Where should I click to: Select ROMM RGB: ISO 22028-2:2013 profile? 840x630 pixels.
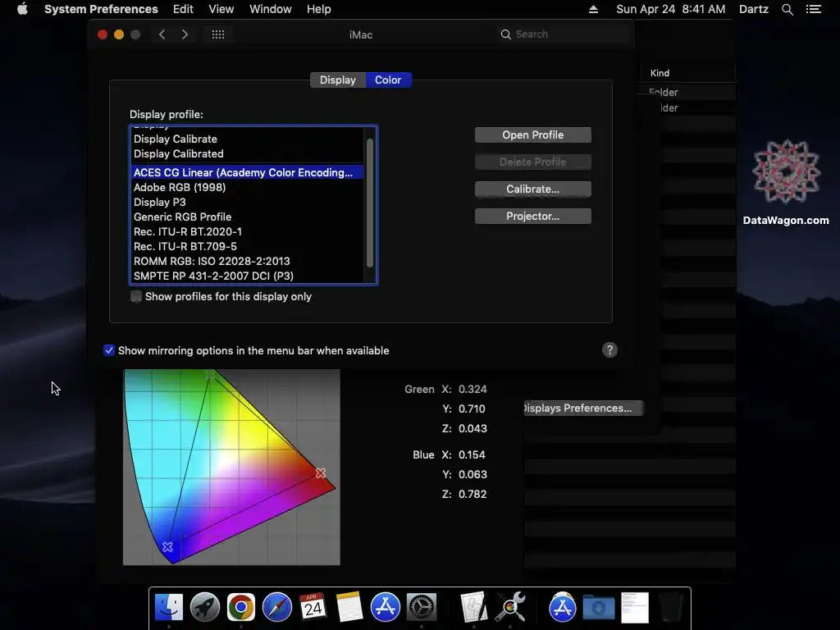[x=248, y=261]
